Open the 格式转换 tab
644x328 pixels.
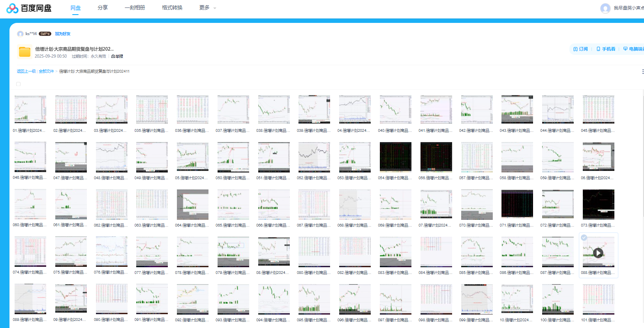pos(172,8)
